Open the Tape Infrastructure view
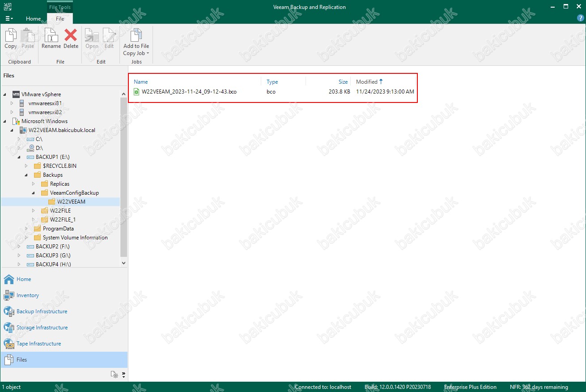 (64, 344)
